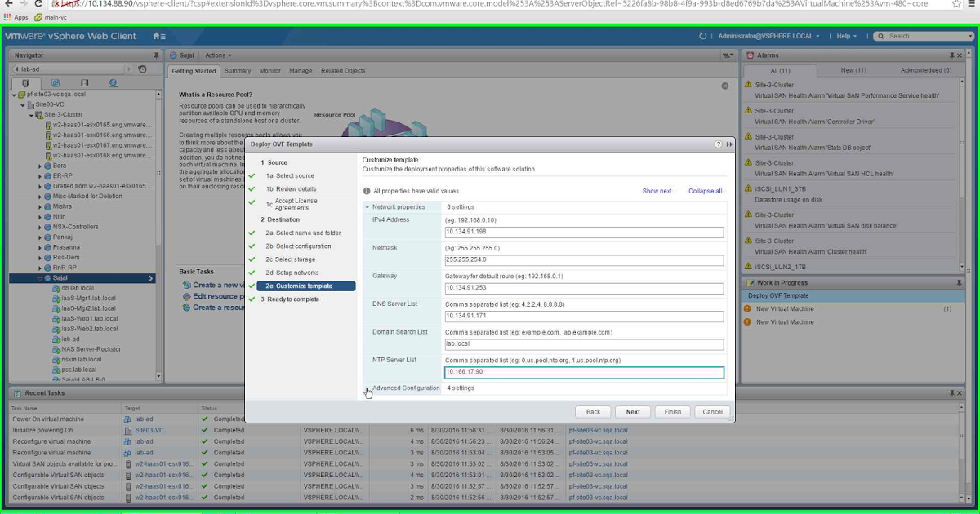Viewport: 980px width, 514px height.
Task: Minimize Deploy OVF wizard with double-arrow icon
Action: (729, 144)
